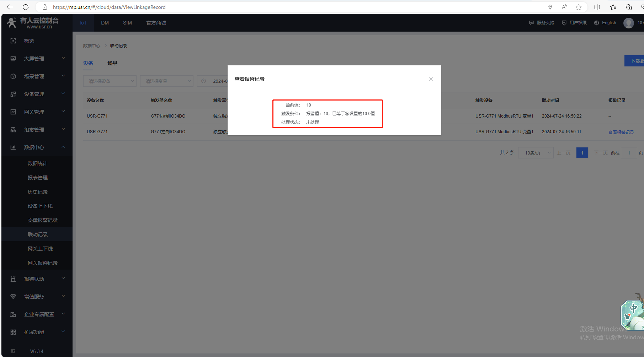Open 用户权限 in the header

tap(574, 23)
